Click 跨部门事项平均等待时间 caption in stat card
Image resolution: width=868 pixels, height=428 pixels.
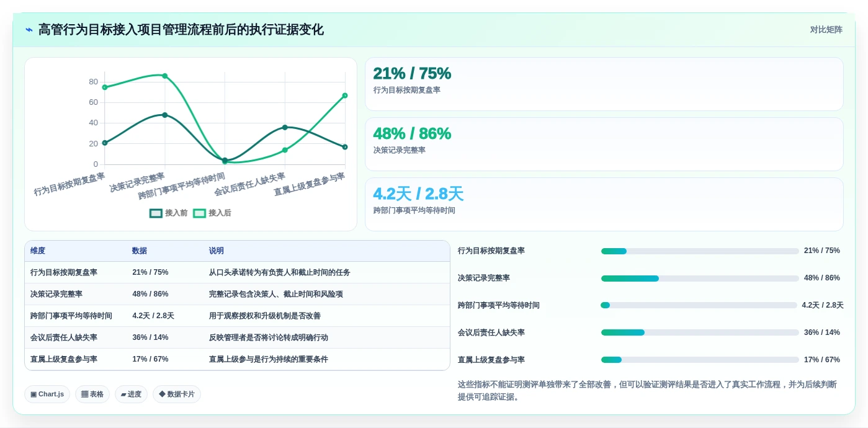pos(414,210)
